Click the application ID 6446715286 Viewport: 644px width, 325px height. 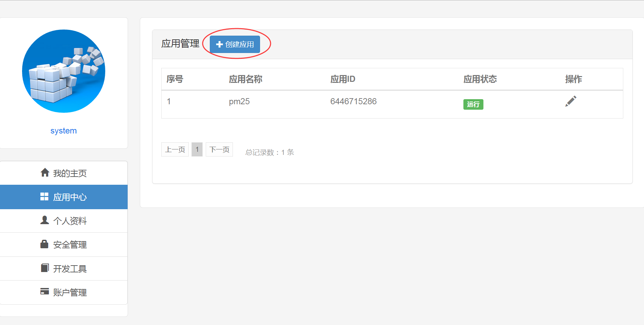click(353, 102)
